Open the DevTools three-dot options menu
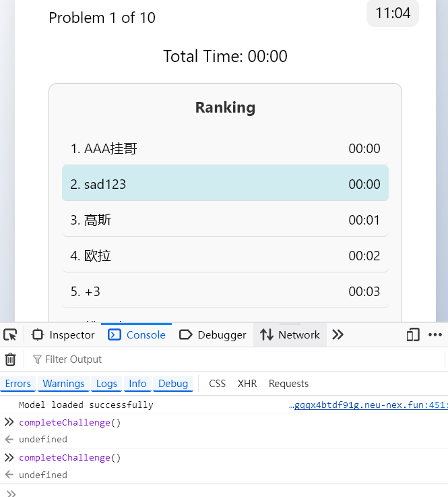The height and width of the screenshot is (497, 448). 435,335
